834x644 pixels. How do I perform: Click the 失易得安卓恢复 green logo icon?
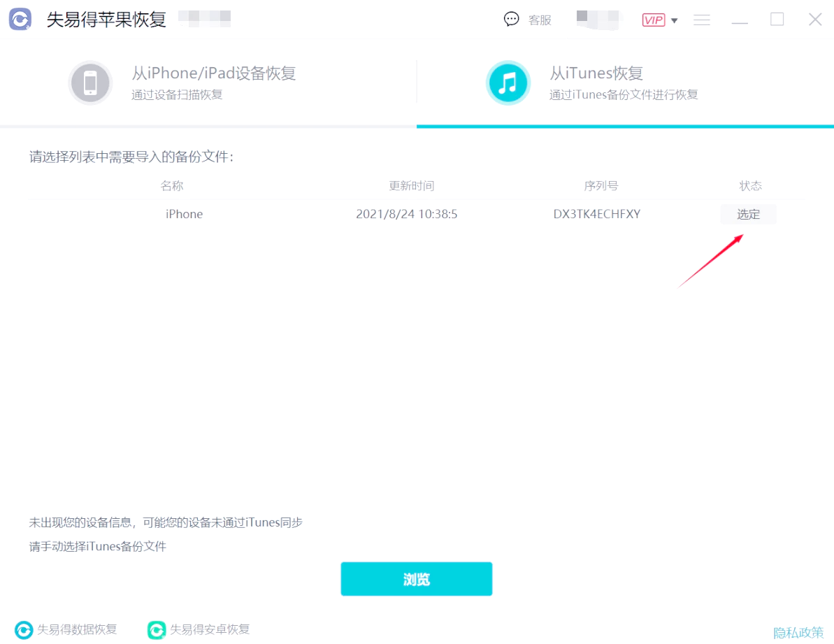pyautogui.click(x=157, y=629)
